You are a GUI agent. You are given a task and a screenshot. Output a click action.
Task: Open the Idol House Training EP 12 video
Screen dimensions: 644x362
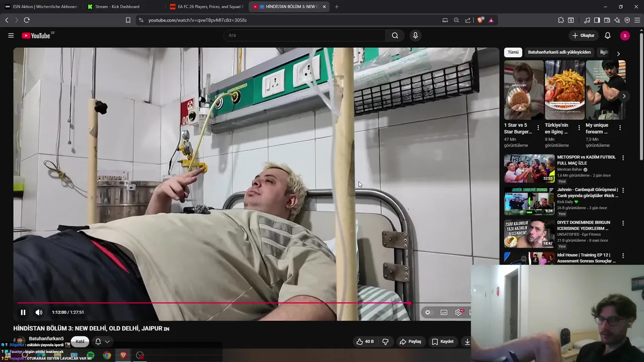pyautogui.click(x=529, y=258)
